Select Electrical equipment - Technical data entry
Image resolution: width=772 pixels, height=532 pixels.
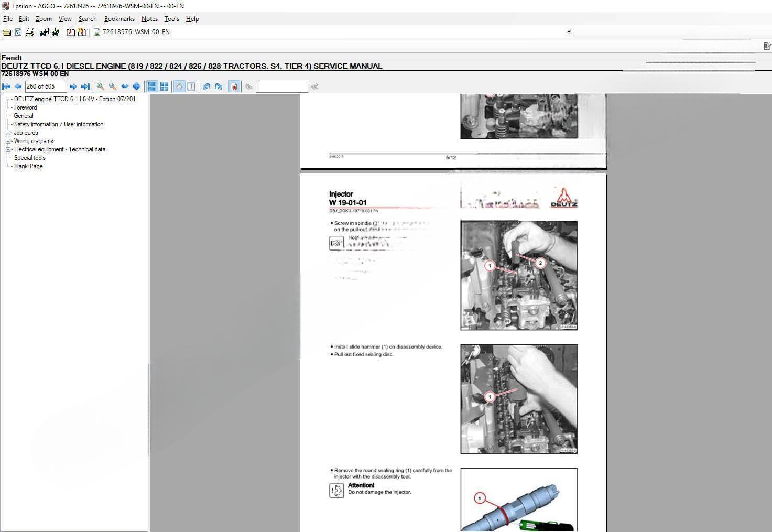pyautogui.click(x=60, y=149)
